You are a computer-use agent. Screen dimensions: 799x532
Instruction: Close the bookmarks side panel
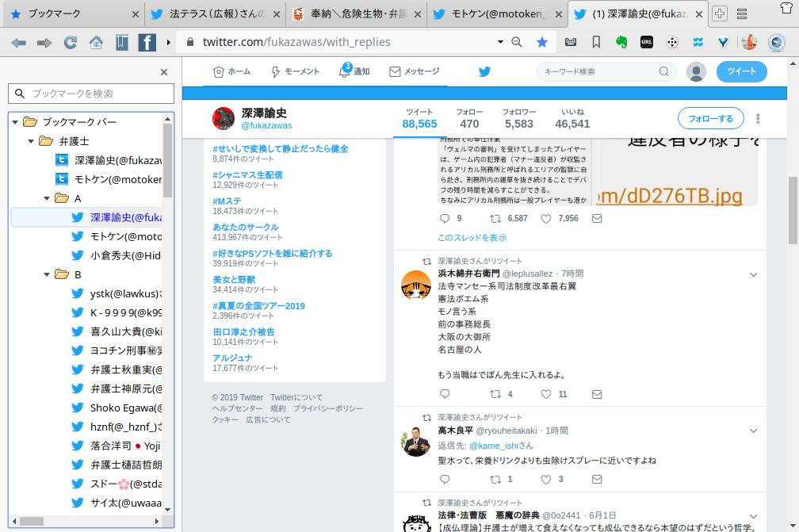[164, 72]
